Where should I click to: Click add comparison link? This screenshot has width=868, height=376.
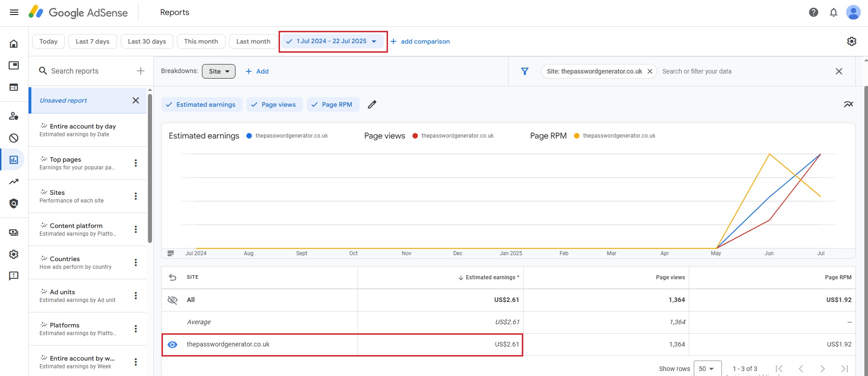click(420, 41)
